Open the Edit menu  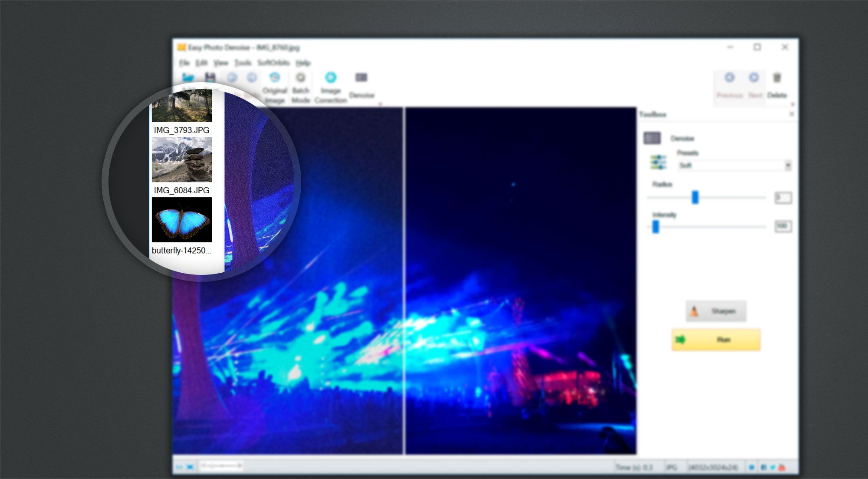[x=201, y=63]
